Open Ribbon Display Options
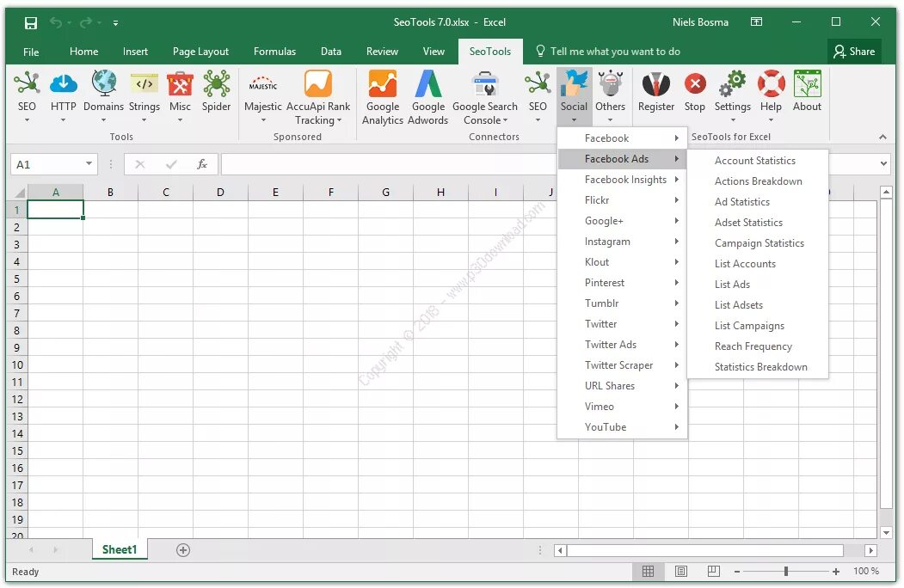This screenshot has width=904, height=588. pyautogui.click(x=756, y=21)
